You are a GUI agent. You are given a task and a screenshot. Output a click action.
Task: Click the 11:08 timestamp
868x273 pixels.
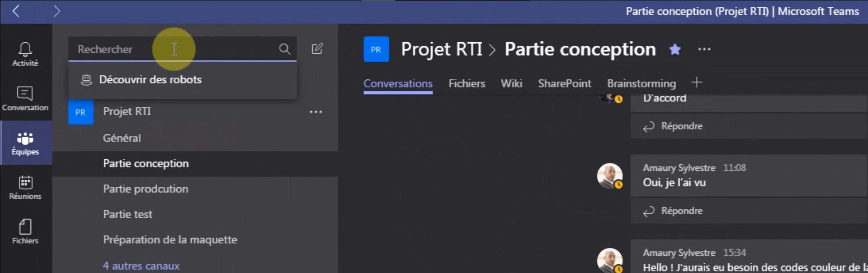click(735, 168)
